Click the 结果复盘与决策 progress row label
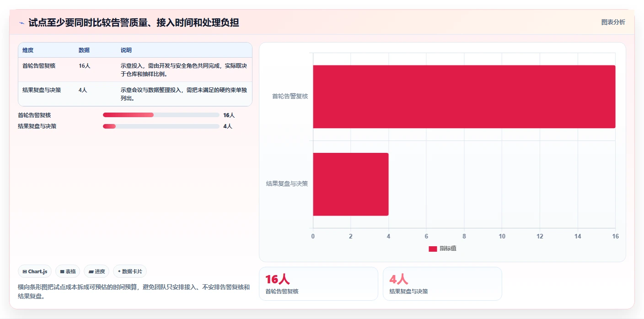644x319 pixels. 37,126
